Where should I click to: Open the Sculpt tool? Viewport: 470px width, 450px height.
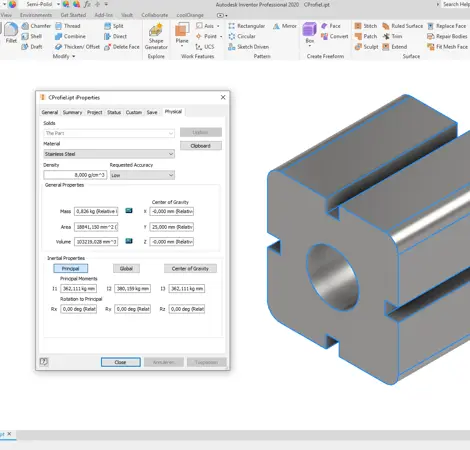pyautogui.click(x=366, y=47)
